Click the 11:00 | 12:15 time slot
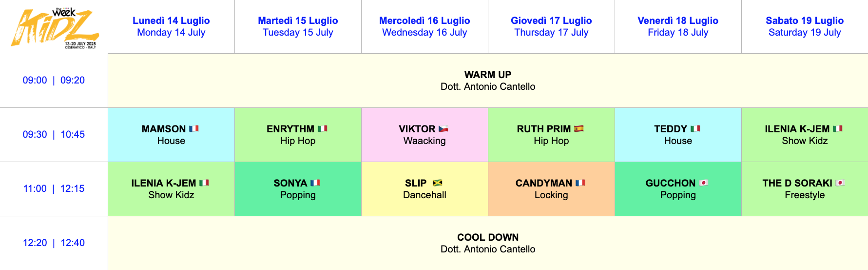The width and height of the screenshot is (868, 270). [x=54, y=188]
